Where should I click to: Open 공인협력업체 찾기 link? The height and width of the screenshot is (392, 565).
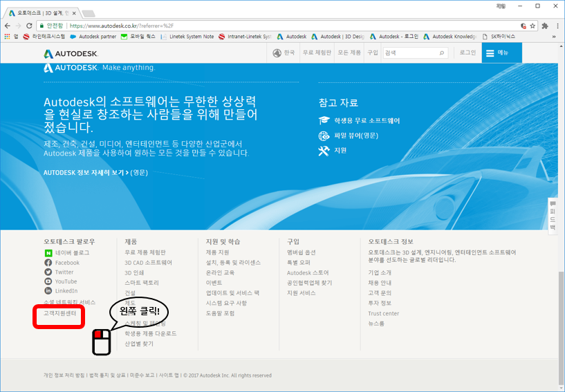click(310, 283)
